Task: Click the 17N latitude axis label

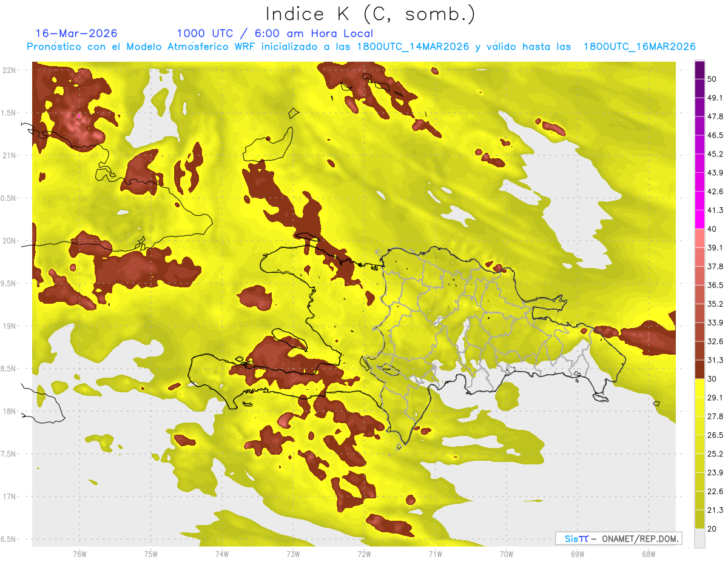Action: pos(10,497)
